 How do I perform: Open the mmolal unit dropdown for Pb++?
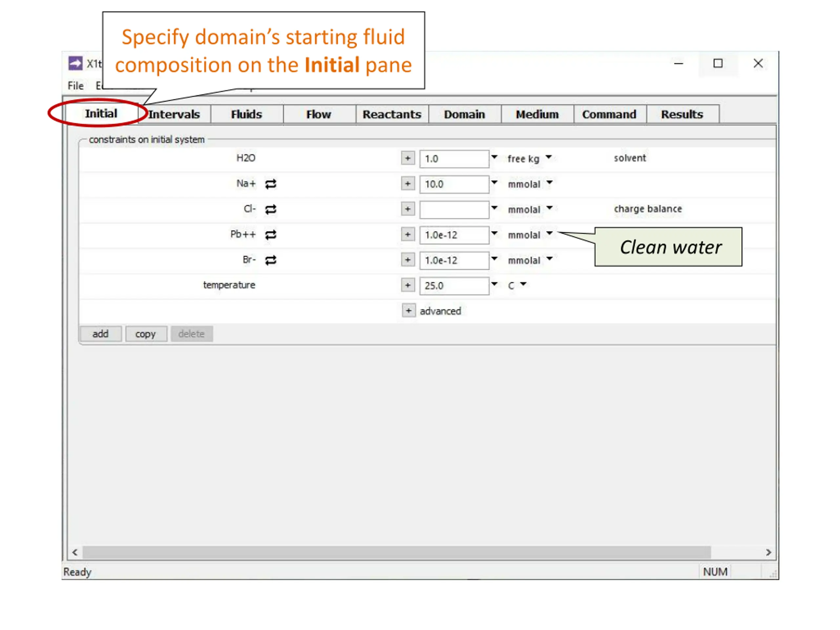[550, 233]
